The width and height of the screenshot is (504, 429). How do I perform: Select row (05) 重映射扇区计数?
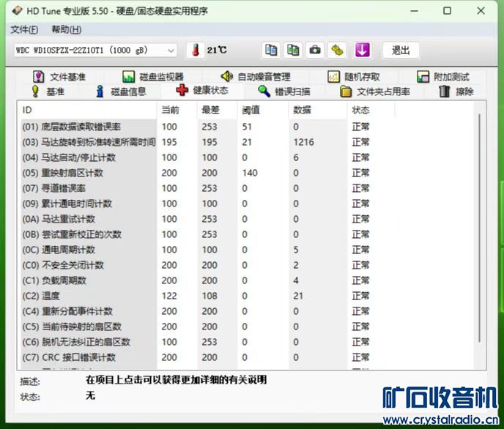[x=248, y=173]
